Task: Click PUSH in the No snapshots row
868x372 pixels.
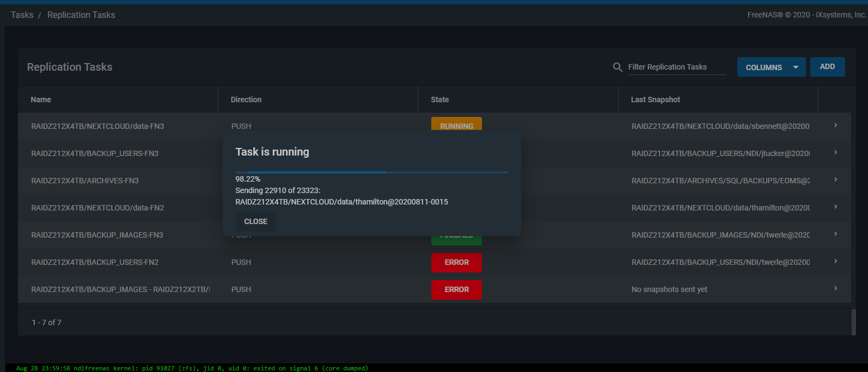Action: pyautogui.click(x=241, y=289)
